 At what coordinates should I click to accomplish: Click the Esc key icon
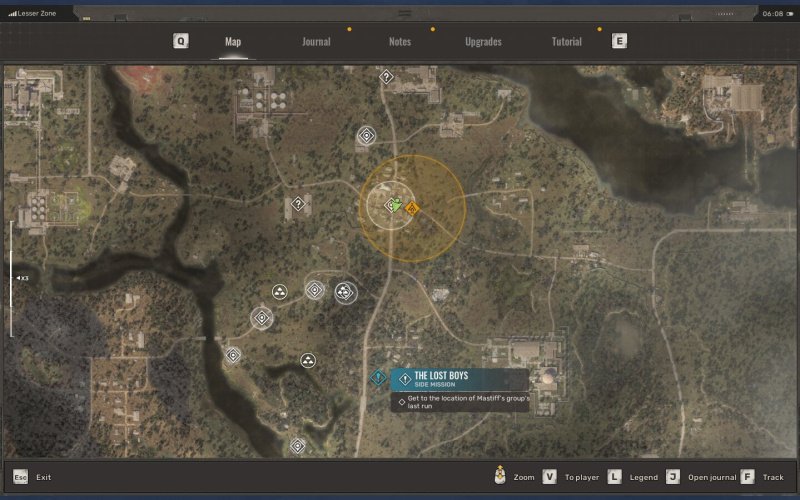tap(20, 477)
